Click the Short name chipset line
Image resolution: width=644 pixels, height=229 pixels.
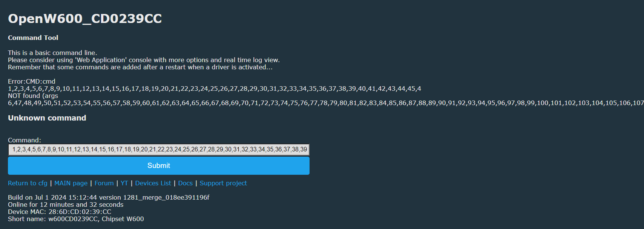point(76,219)
